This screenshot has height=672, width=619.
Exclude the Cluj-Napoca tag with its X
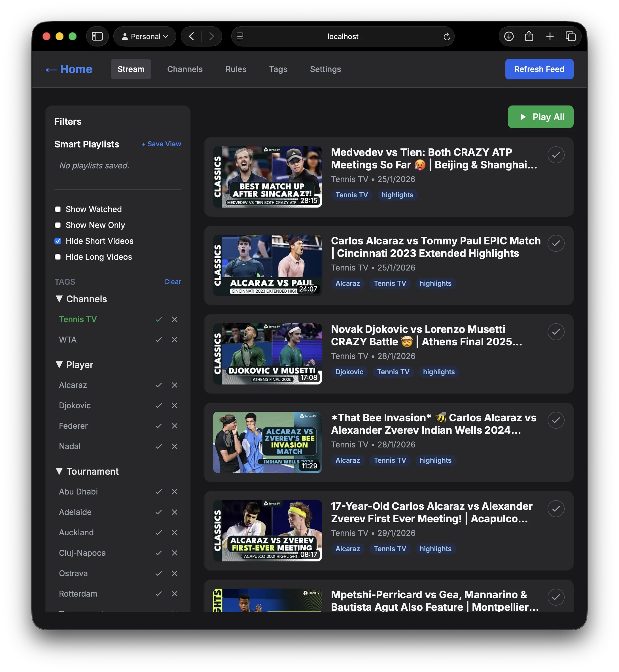175,553
